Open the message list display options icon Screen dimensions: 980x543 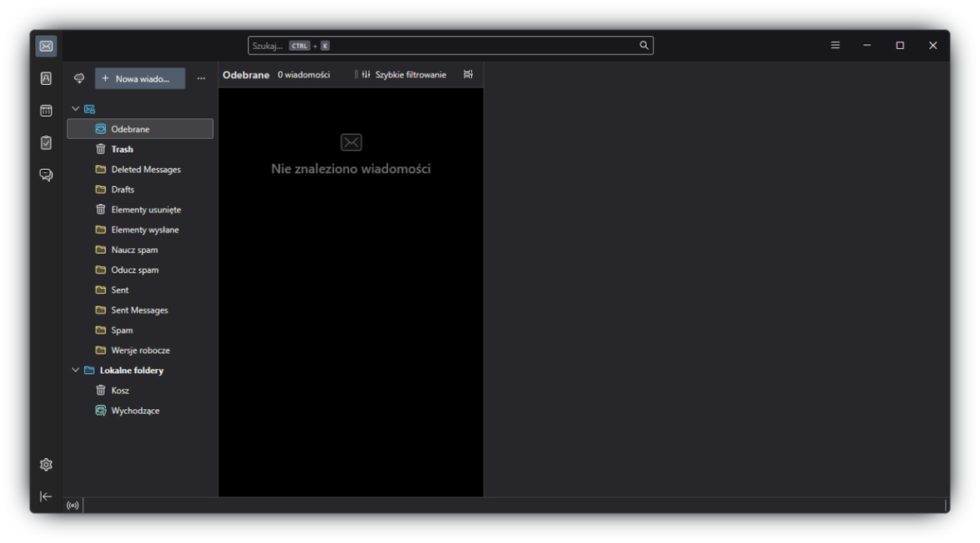pos(468,73)
